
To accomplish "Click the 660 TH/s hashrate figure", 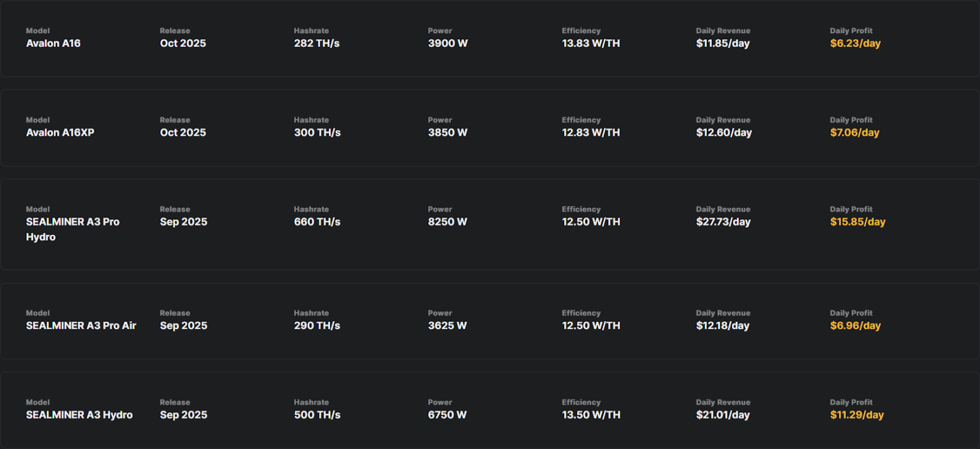I will pyautogui.click(x=317, y=222).
